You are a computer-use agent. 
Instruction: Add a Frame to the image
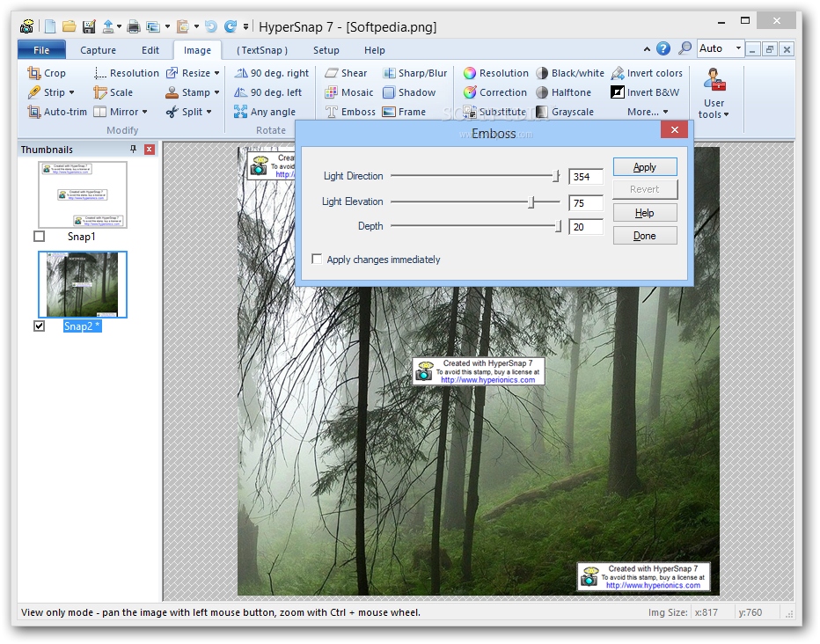pos(404,112)
